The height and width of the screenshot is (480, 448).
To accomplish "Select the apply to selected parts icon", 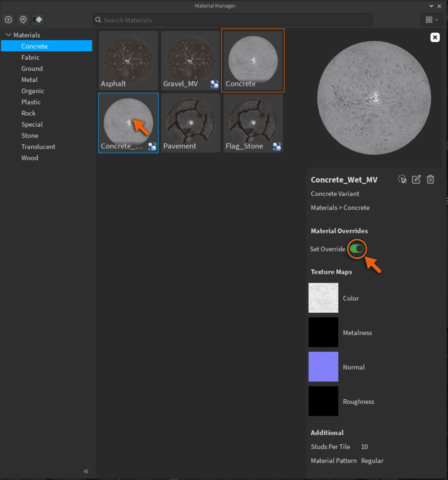I will [38, 20].
